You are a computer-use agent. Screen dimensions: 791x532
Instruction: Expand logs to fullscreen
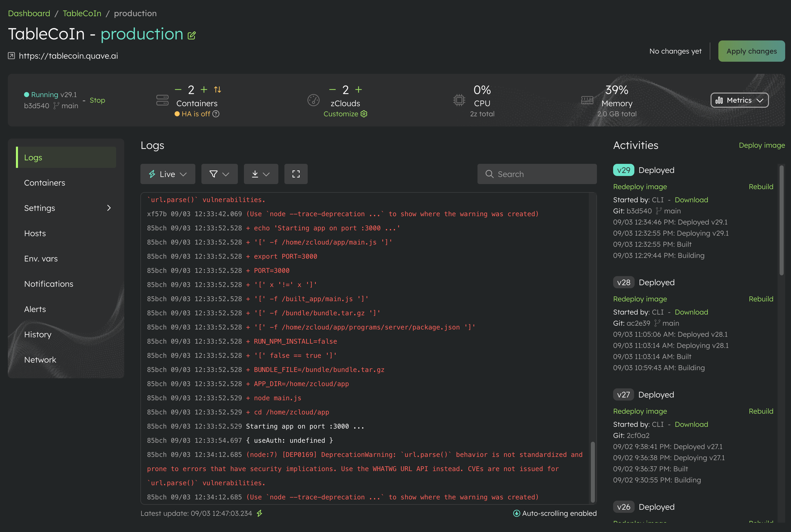pos(296,174)
